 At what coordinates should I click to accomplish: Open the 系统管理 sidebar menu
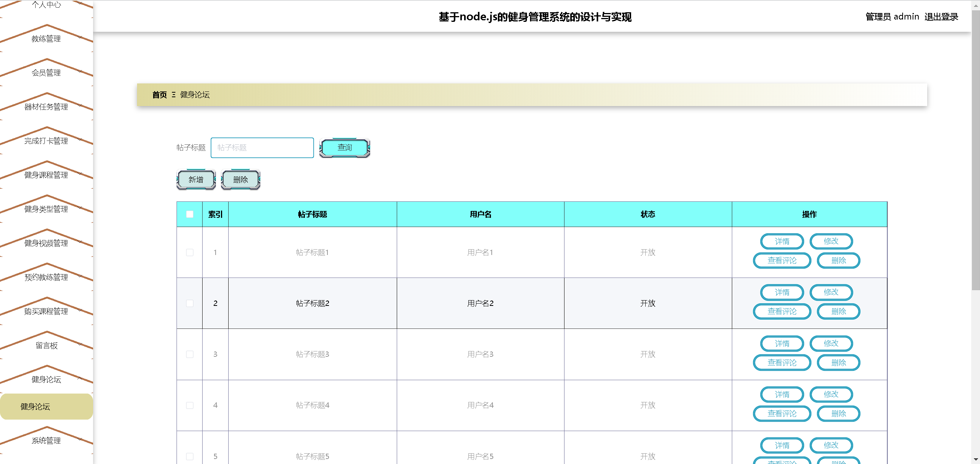[x=46, y=441]
